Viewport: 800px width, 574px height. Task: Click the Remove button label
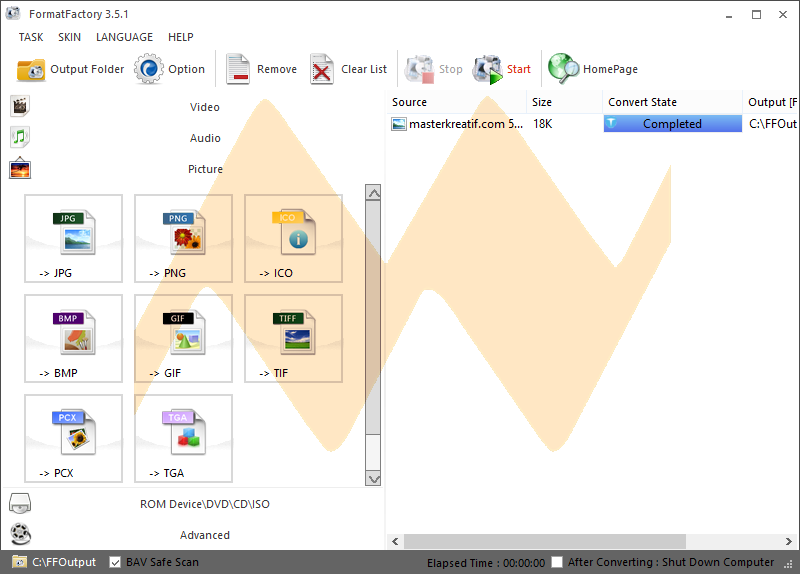tap(277, 69)
